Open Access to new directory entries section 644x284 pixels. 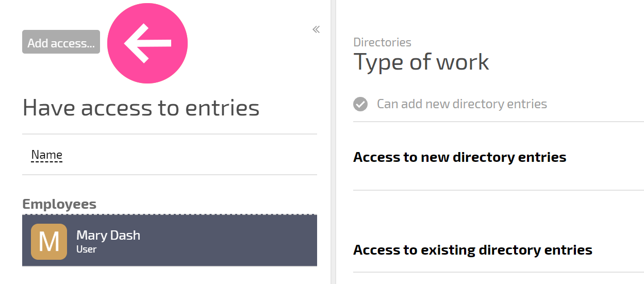tap(460, 157)
